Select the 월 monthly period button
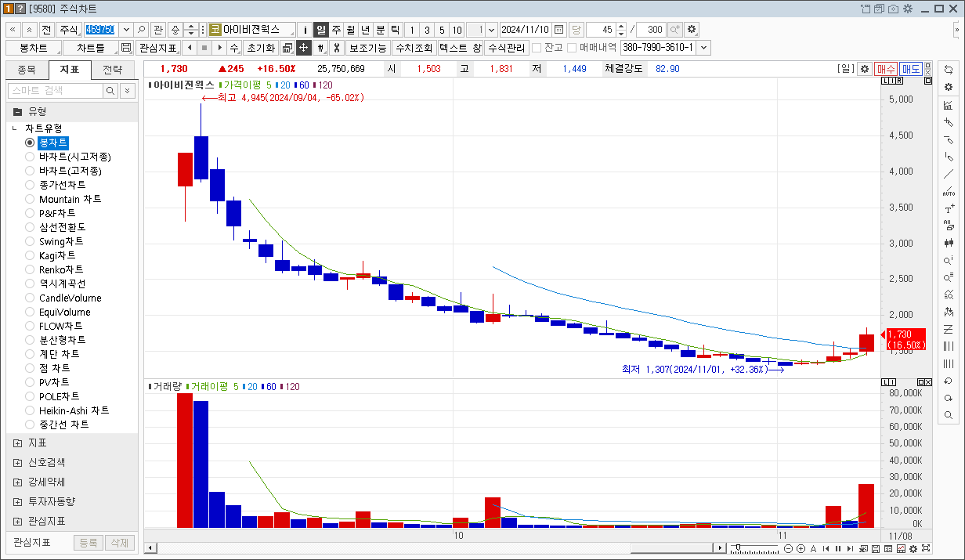Image resolution: width=965 pixels, height=560 pixels. click(351, 30)
